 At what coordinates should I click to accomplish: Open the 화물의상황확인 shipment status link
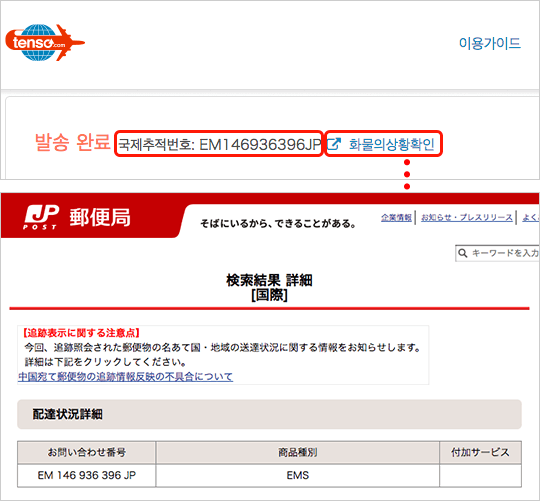tap(392, 144)
